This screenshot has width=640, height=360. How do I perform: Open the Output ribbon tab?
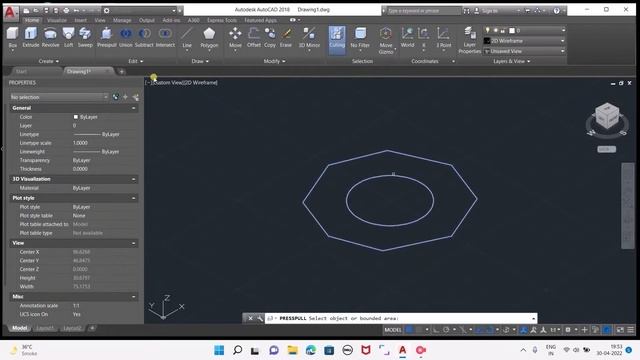click(x=147, y=20)
